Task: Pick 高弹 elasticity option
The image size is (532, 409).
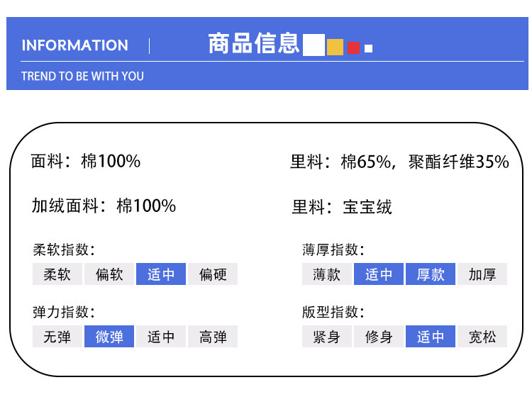Action: coord(213,337)
